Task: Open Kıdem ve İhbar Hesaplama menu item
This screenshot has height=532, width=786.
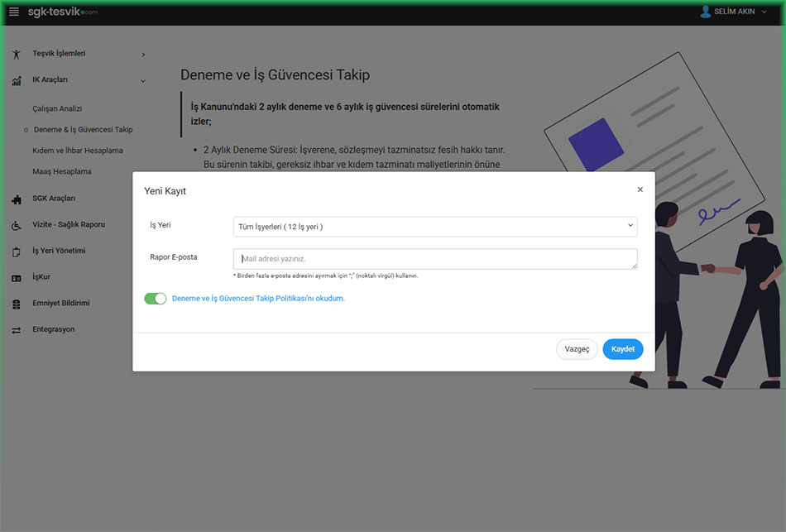Action: coord(78,151)
